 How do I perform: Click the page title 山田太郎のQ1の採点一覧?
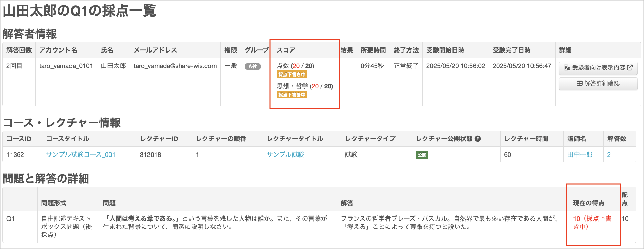point(79,11)
